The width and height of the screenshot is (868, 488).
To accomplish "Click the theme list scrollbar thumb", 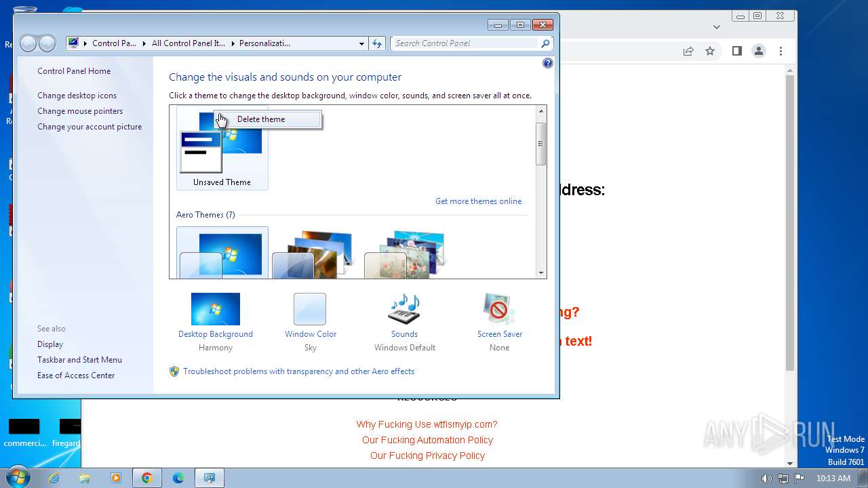I will click(x=541, y=144).
